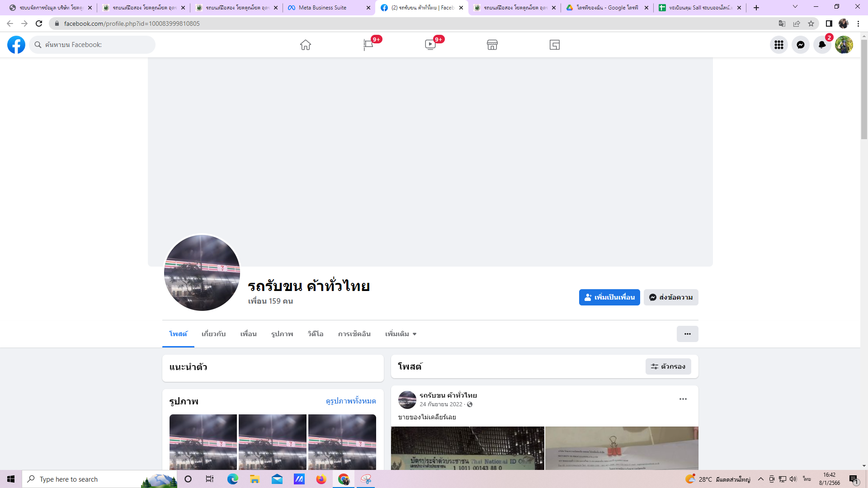The width and height of the screenshot is (868, 488).
Task: Open the Facebook apps grid menu
Action: [x=778, y=45]
